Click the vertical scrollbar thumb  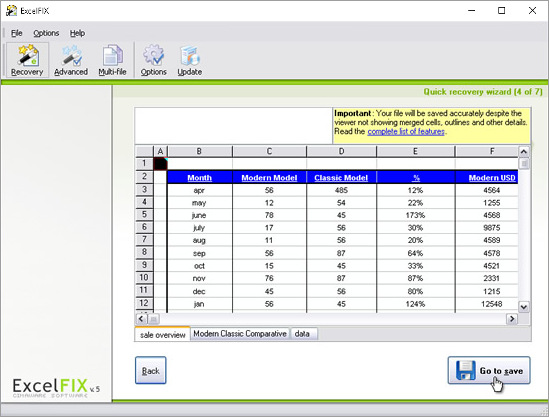[x=524, y=164]
